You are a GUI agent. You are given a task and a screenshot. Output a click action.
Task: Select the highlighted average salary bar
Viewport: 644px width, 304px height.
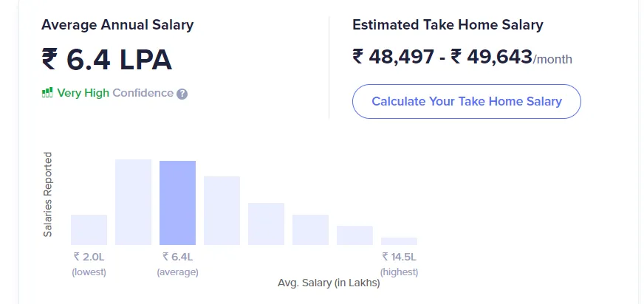click(x=177, y=203)
